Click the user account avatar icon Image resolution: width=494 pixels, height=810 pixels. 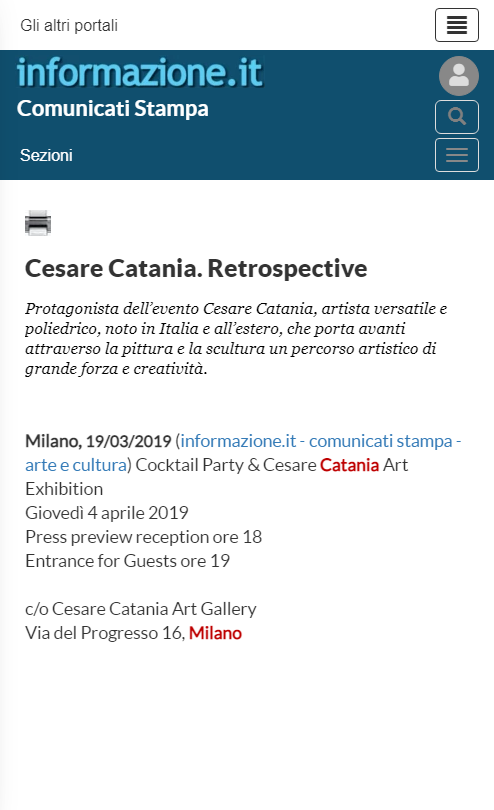(x=459, y=76)
